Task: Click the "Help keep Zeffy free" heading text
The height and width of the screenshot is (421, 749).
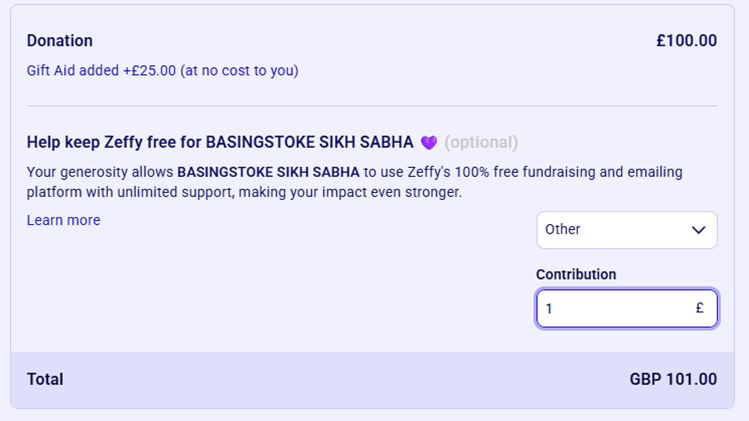Action: click(x=114, y=143)
